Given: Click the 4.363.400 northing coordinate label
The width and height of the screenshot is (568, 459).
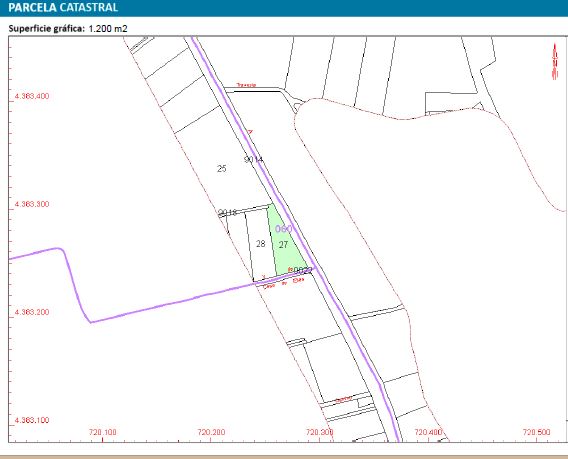Looking at the screenshot, I should pos(32,96).
